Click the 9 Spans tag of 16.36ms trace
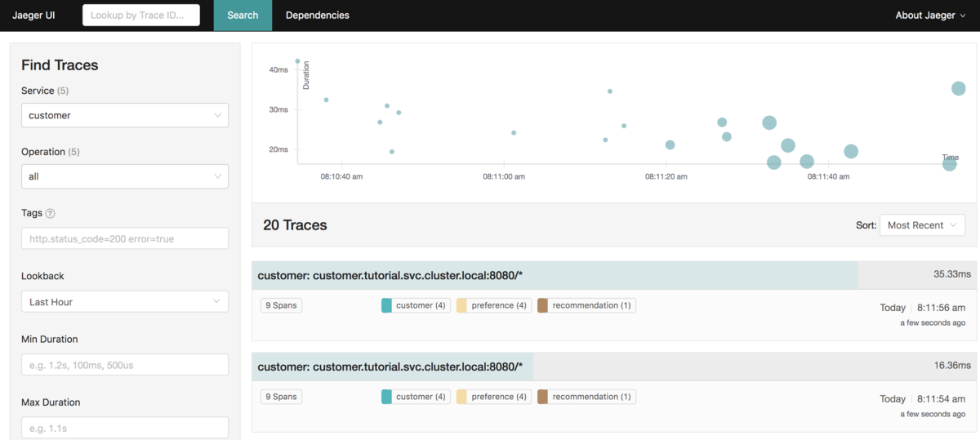This screenshot has width=980, height=440. coord(281,397)
